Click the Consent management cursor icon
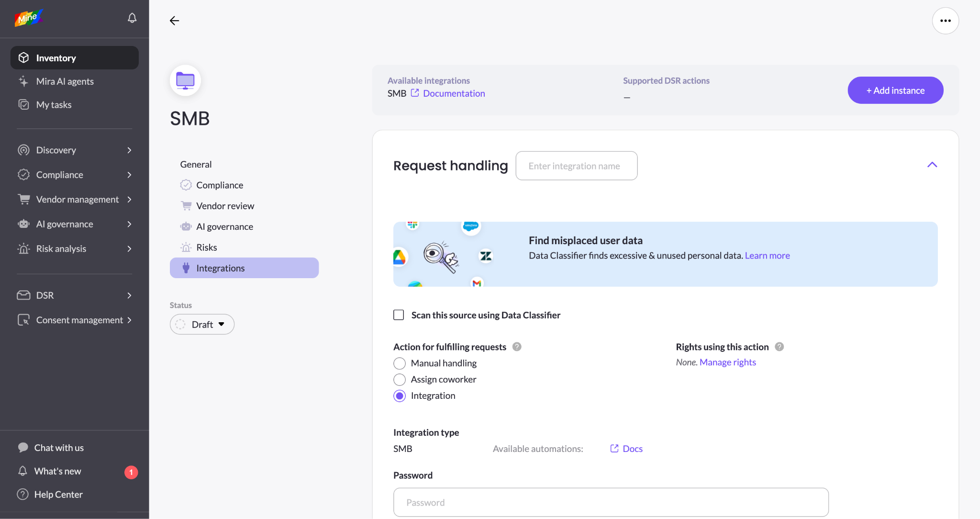980x519 pixels. [x=23, y=320]
